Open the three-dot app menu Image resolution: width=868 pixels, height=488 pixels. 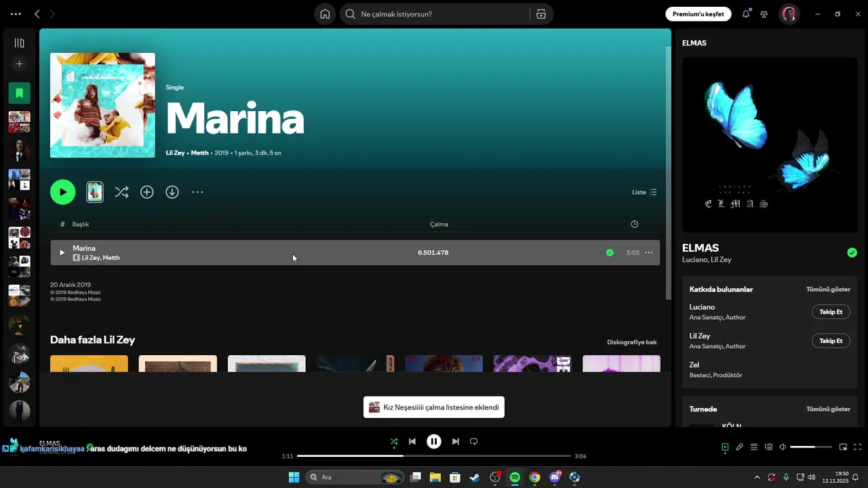tap(16, 14)
